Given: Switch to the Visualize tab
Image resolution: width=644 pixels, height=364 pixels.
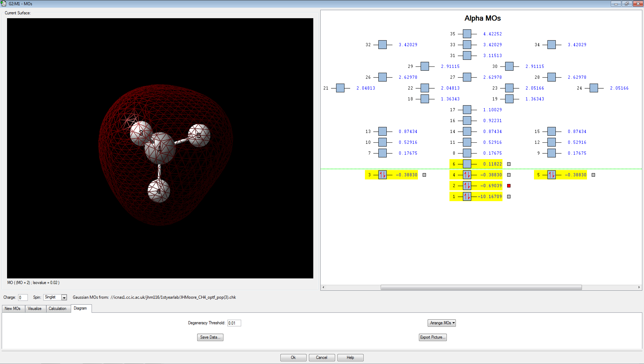Looking at the screenshot, I should pos(35,309).
